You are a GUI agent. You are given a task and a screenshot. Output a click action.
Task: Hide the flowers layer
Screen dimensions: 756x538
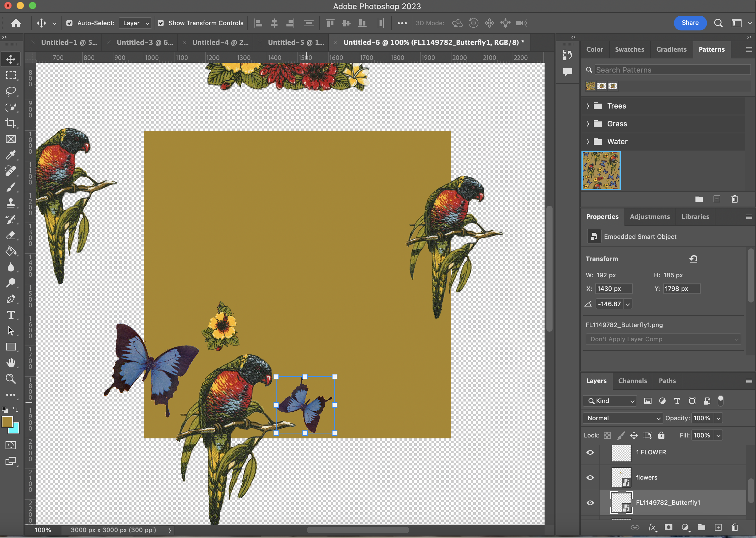pyautogui.click(x=590, y=477)
